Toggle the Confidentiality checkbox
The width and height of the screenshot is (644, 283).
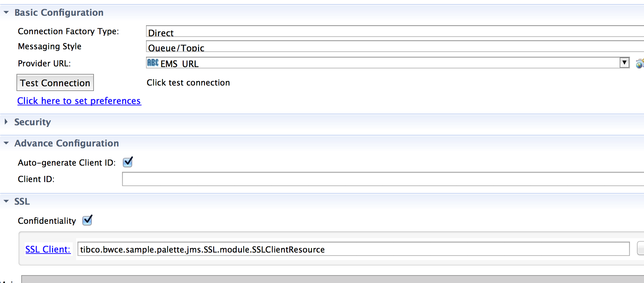click(87, 220)
